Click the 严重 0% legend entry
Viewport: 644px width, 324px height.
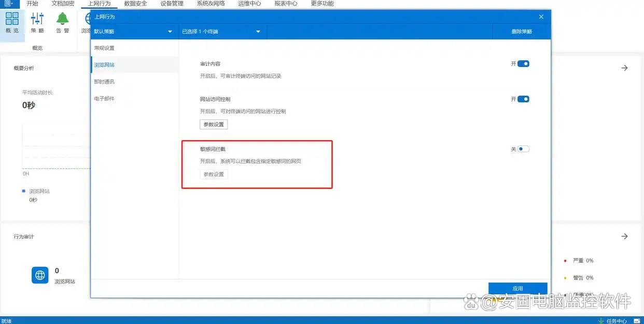click(579, 261)
